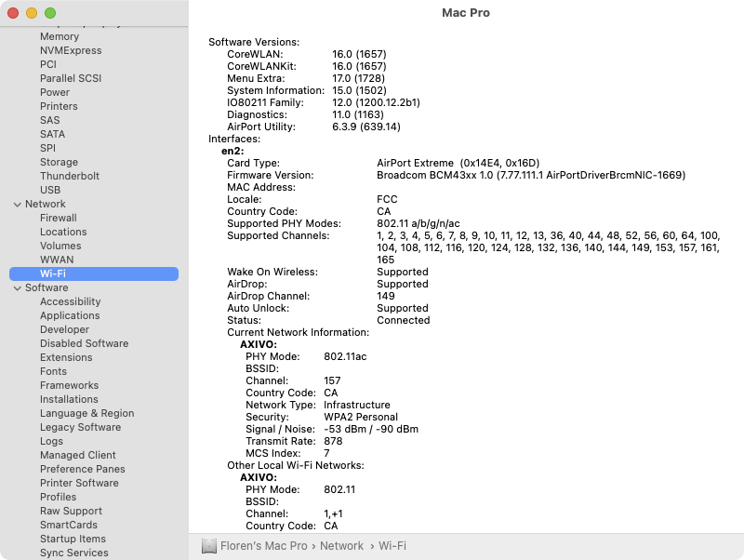The height and width of the screenshot is (560, 744).
Task: Select Raw Support in sidebar
Action: point(71,511)
